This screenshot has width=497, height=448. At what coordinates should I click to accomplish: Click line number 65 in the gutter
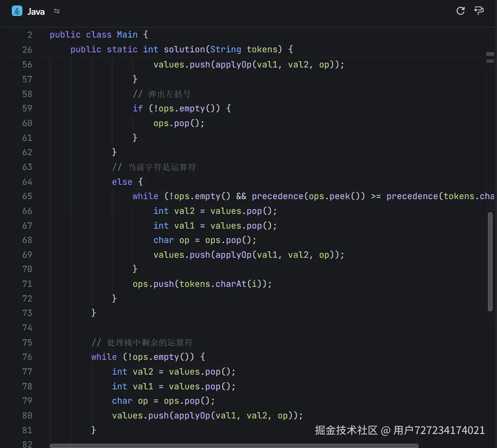27,197
